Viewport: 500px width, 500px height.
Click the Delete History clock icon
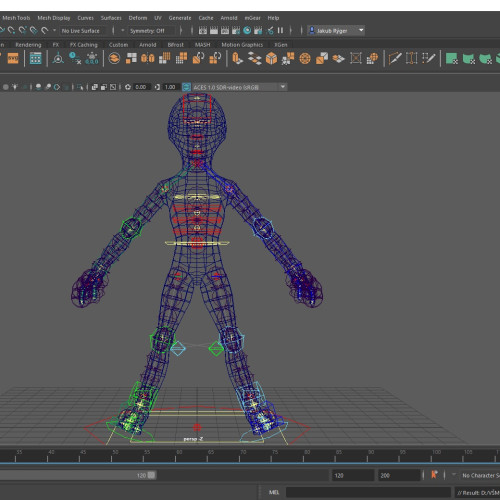click(75, 58)
